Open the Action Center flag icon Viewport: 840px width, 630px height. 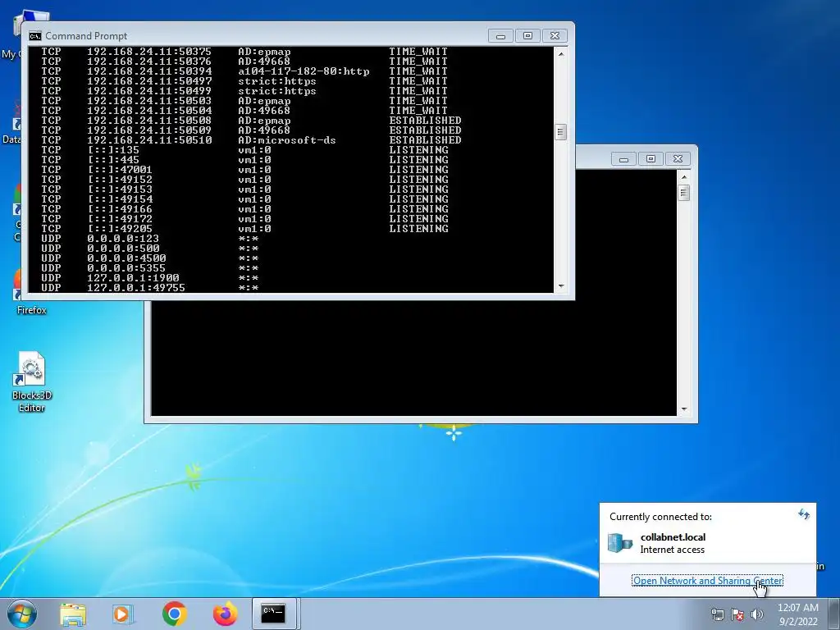[737, 614]
